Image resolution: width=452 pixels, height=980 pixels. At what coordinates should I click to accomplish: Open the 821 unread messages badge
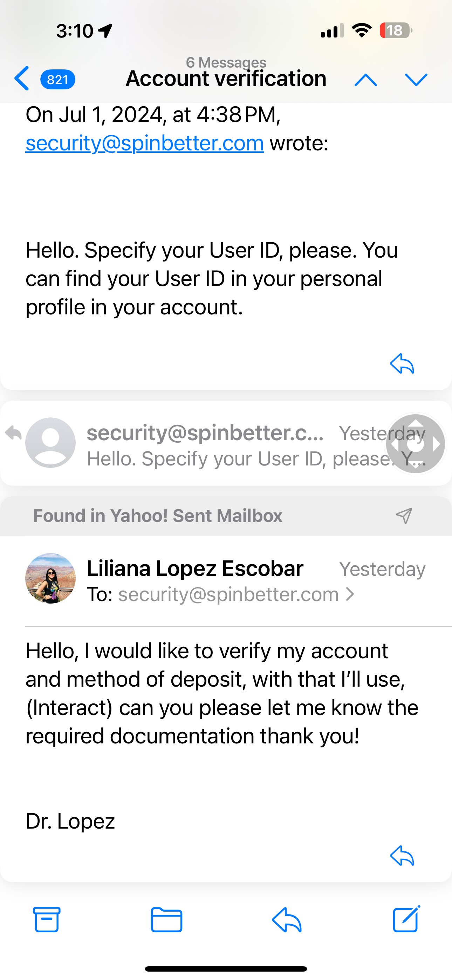(57, 80)
